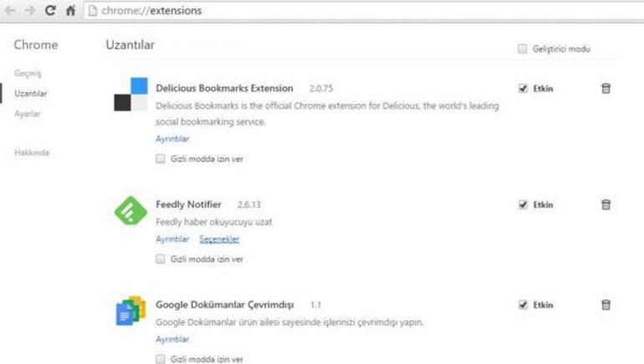Click the browser forward arrow
This screenshot has width=644, height=364.
pyautogui.click(x=30, y=12)
